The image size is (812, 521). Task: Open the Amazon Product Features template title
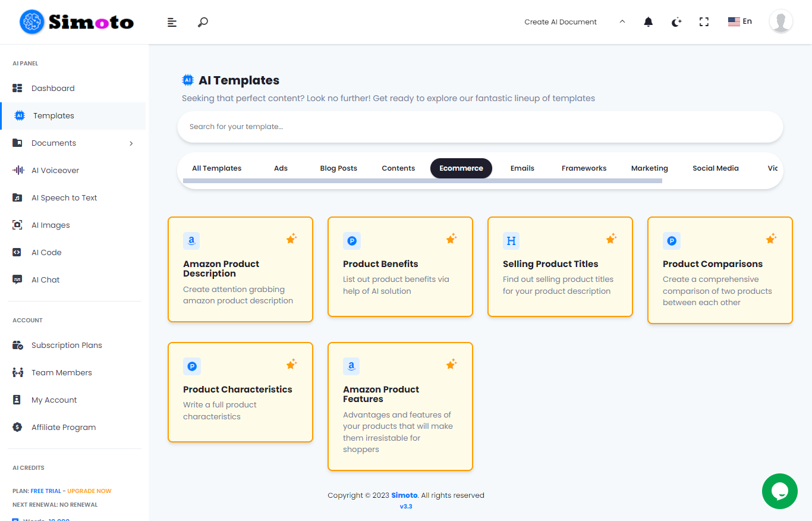pos(381,394)
